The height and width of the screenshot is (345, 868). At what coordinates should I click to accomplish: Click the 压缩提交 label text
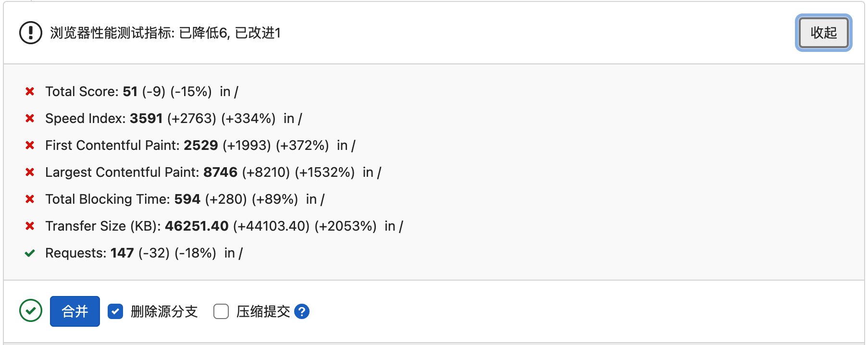click(263, 311)
